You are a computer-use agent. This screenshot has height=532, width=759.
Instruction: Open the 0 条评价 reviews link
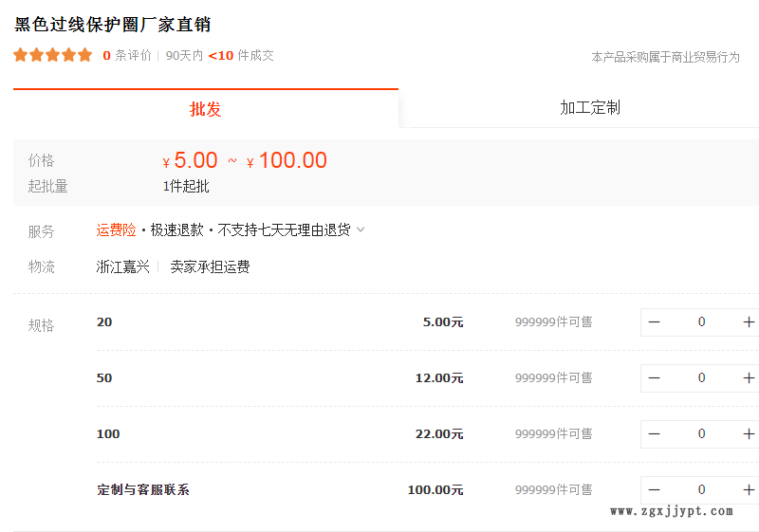pos(127,55)
